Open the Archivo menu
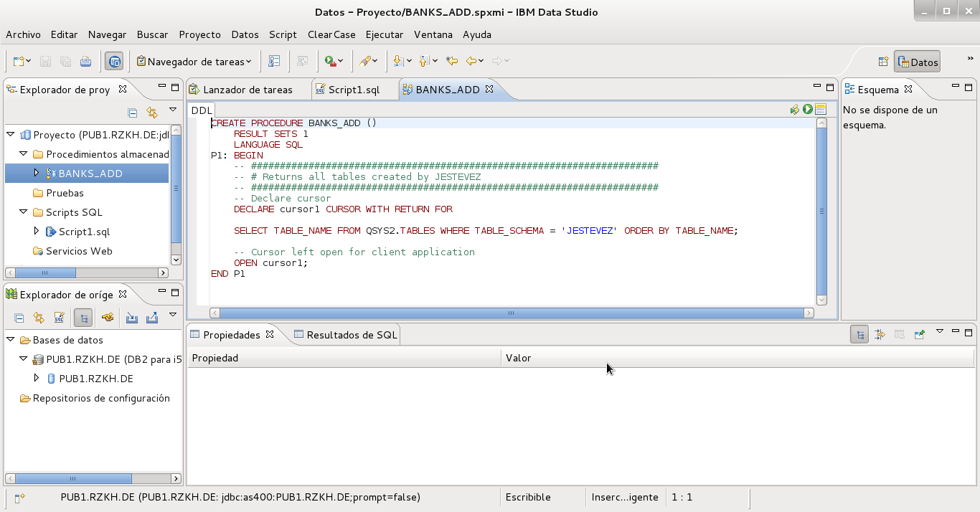 (x=23, y=34)
